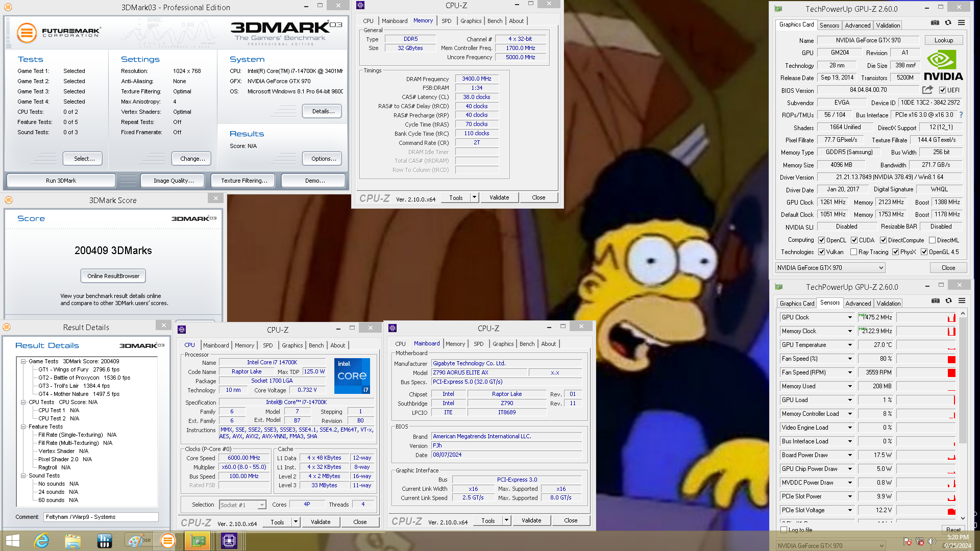Toggle the DirectML checkbox
The image size is (980, 551).
932,240
